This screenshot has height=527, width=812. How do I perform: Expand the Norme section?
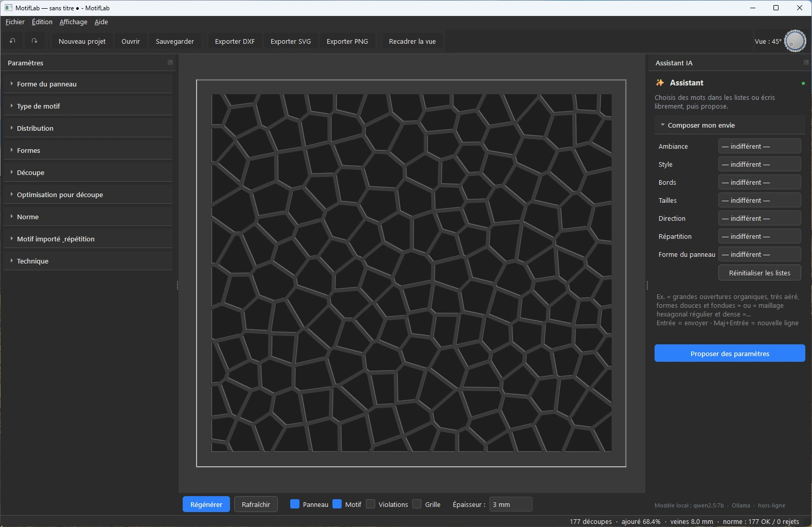tap(88, 217)
